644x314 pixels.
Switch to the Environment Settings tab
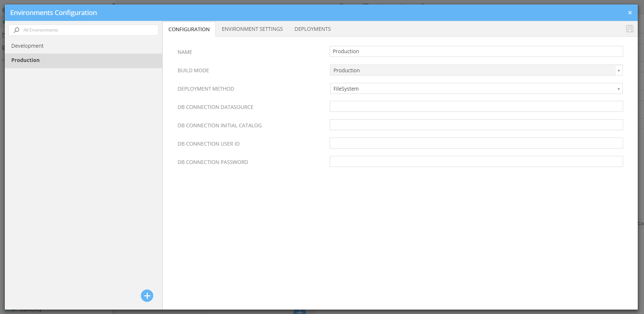click(x=252, y=29)
